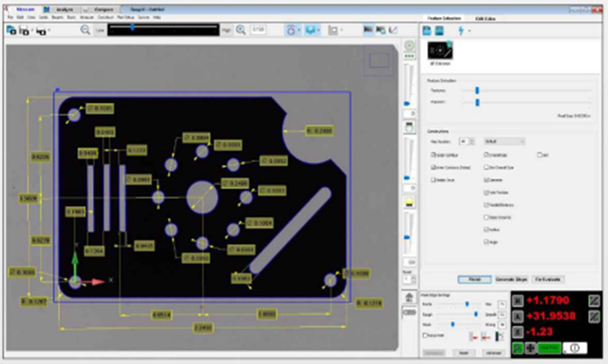Zoom out with the magnifier minus icon
The width and height of the screenshot is (608, 364).
(x=85, y=30)
